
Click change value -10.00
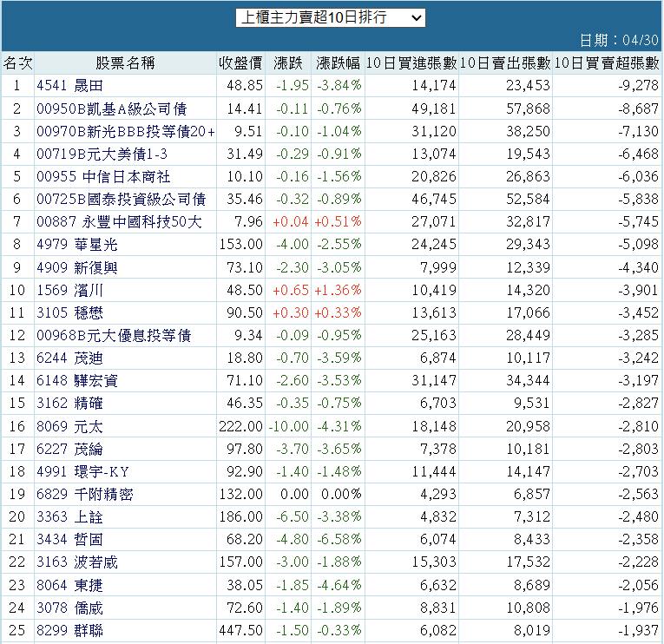coord(289,426)
